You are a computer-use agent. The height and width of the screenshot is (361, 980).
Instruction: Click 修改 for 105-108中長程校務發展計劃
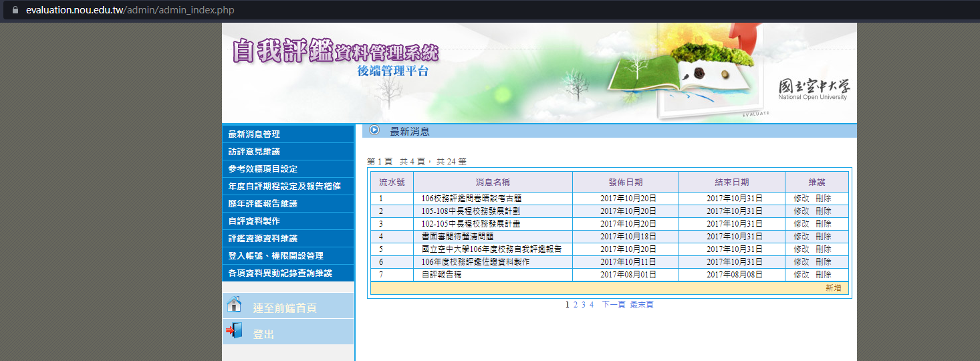tap(802, 211)
